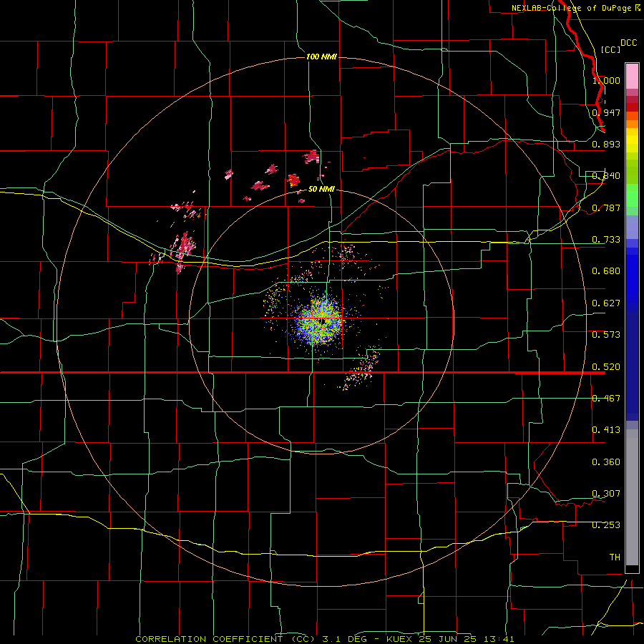
Task: Select the 0.787 scale value
Action: coord(606,208)
